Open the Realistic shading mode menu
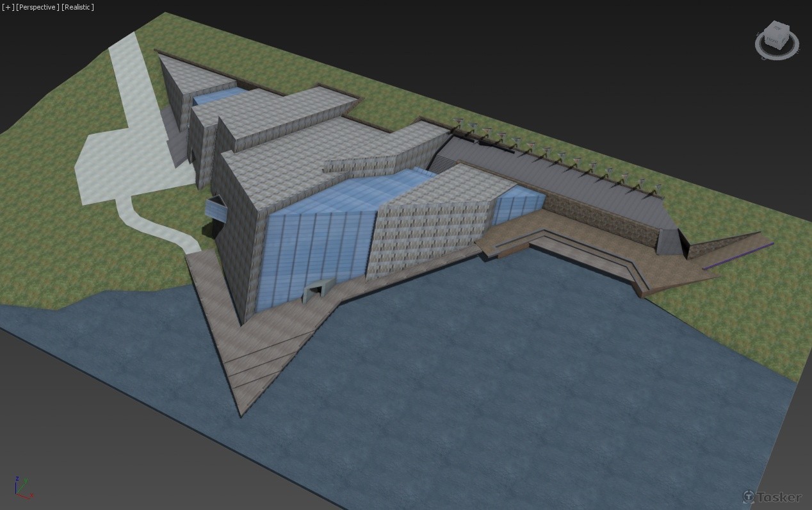812x510 pixels. pos(77,7)
